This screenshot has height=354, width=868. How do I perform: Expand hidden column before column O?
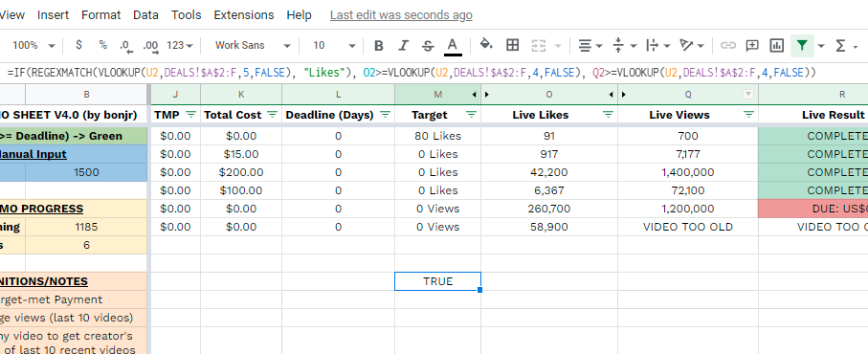tap(486, 95)
